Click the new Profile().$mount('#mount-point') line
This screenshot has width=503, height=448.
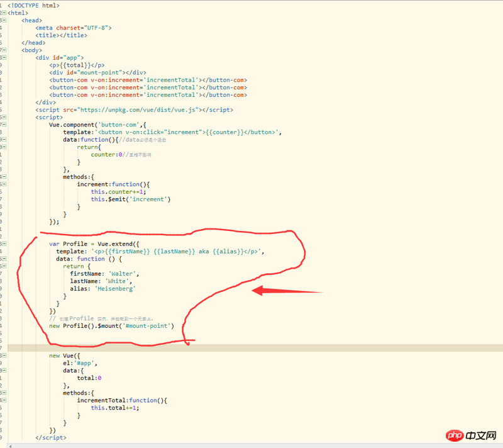pyautogui.click(x=112, y=326)
